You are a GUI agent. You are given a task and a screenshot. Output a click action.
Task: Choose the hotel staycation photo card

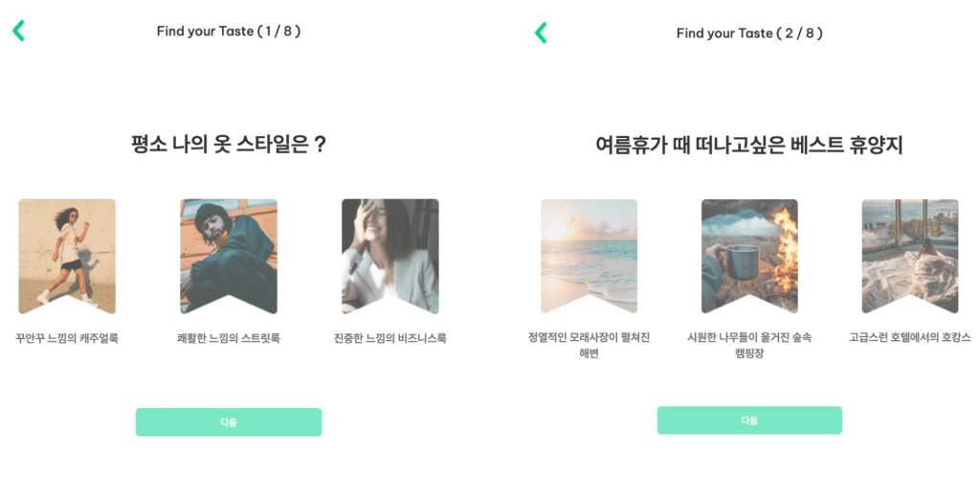(910, 257)
